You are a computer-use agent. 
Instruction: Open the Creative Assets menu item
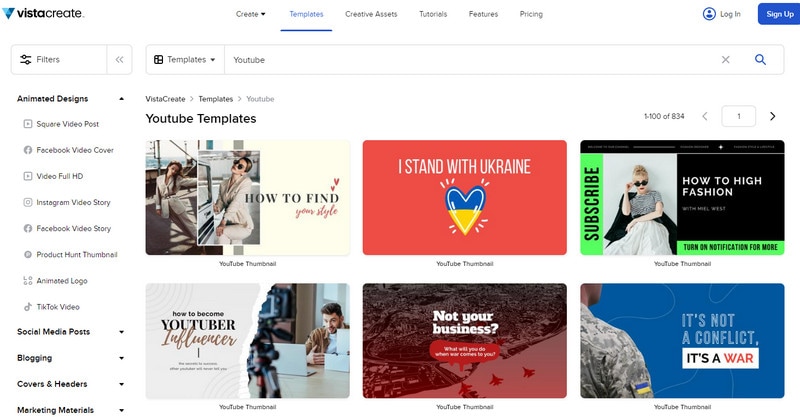click(371, 14)
